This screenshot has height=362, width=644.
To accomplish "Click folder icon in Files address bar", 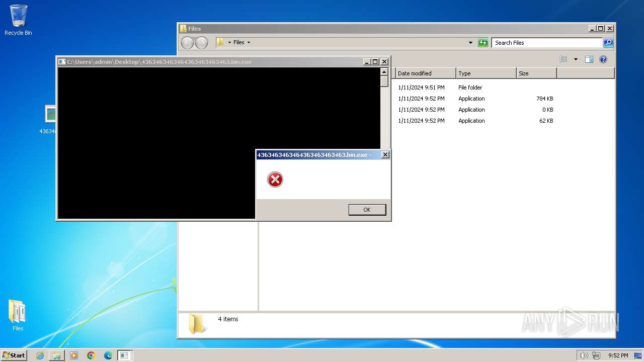I will [x=220, y=42].
